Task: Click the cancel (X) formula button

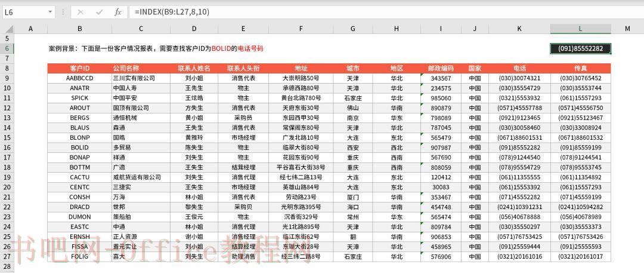Action: 80,13
